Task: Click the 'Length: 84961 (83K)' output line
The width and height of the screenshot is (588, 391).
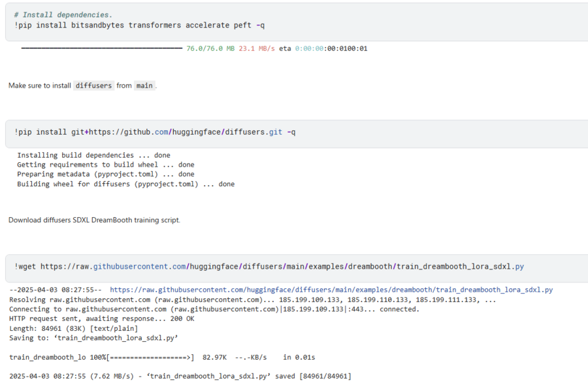Action: coord(73,328)
